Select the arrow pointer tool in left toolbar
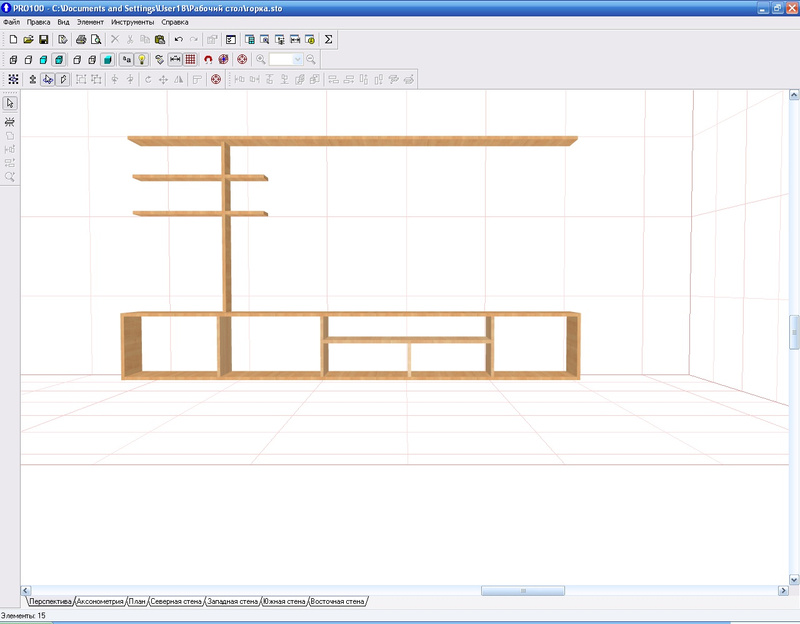This screenshot has height=624, width=800. click(x=10, y=103)
